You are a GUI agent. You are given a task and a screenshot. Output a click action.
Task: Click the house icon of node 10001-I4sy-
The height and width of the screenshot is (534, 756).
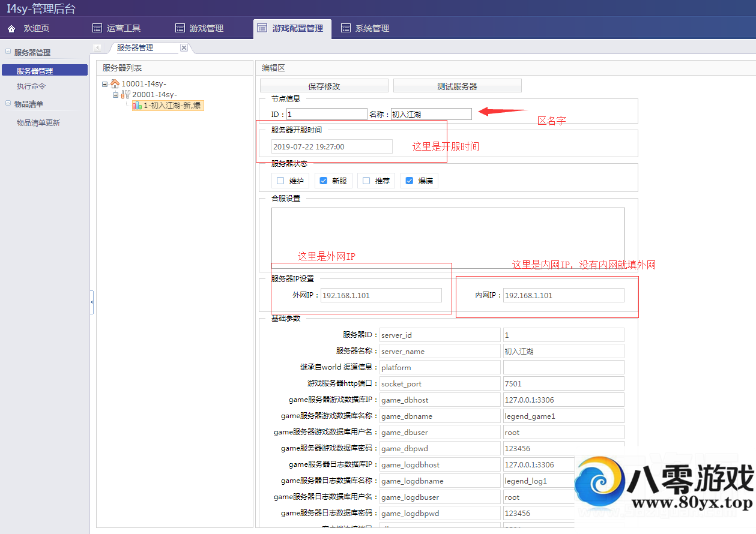pyautogui.click(x=115, y=84)
